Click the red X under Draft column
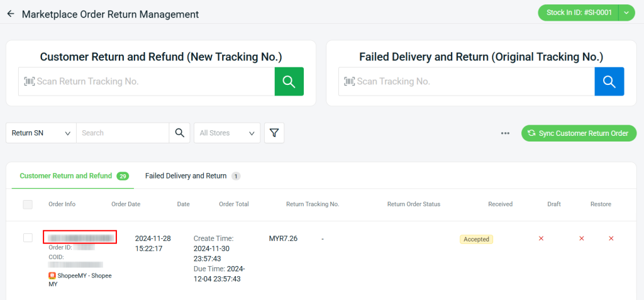644x300 pixels. click(581, 238)
